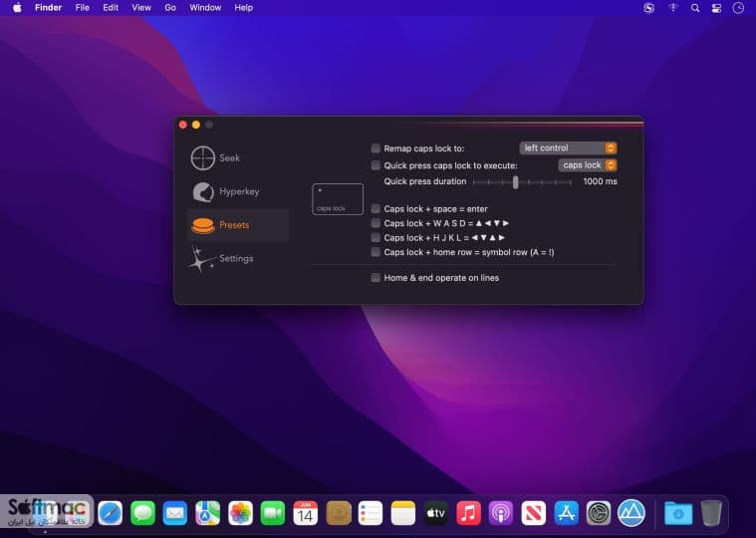Open the caps lock action dropdown
This screenshot has width=756, height=538.
[588, 165]
